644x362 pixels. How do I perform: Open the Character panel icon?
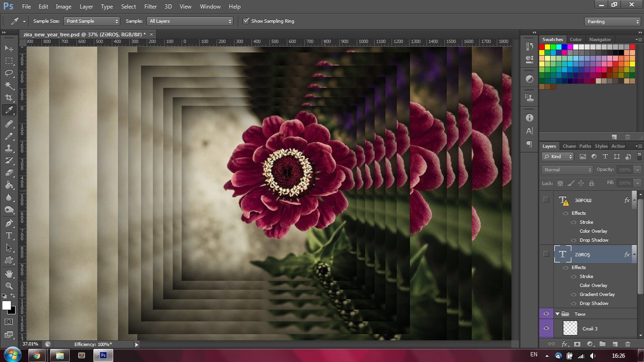point(529,131)
